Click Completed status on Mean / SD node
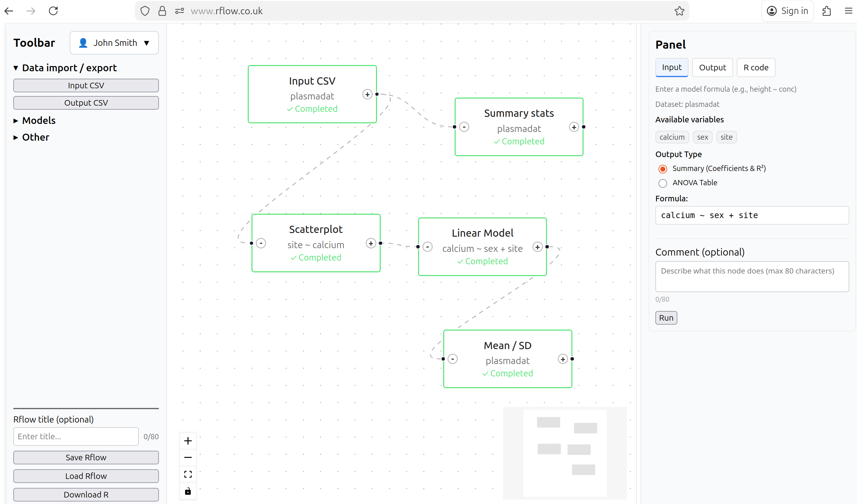This screenshot has width=857, height=504. [507, 373]
